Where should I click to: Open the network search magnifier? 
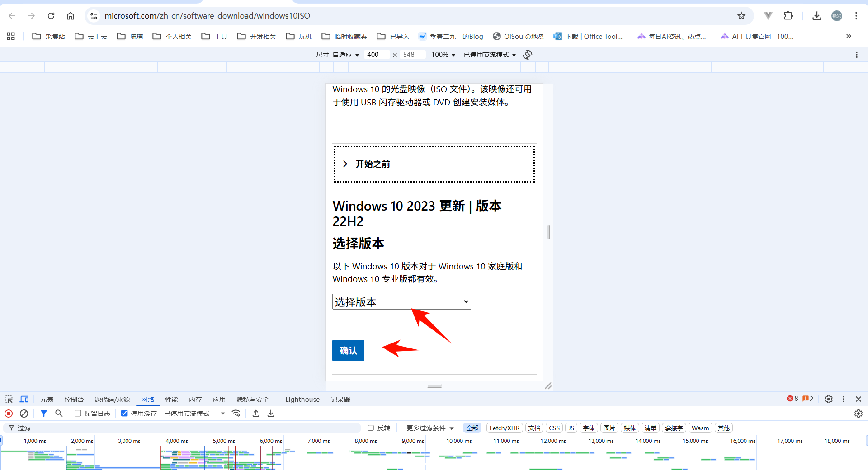[x=59, y=414]
